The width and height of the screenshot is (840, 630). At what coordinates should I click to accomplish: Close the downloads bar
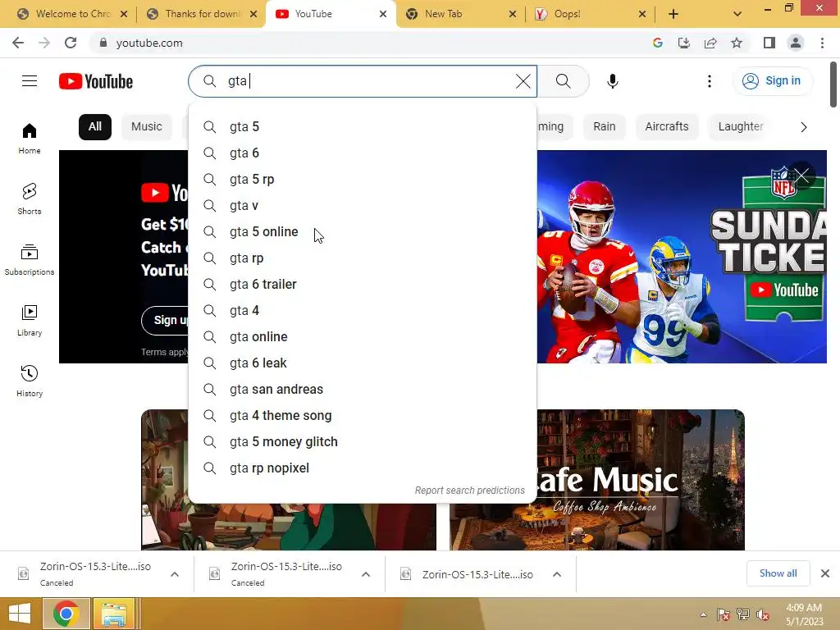pyautogui.click(x=825, y=573)
